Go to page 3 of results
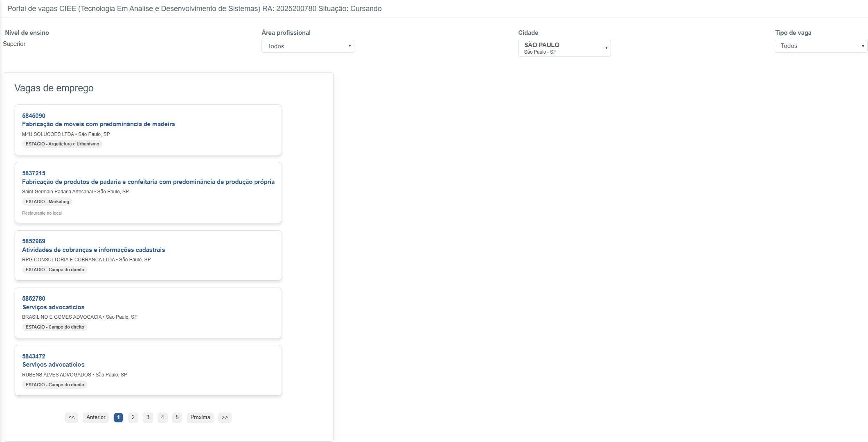This screenshot has height=442, width=868. pos(148,417)
